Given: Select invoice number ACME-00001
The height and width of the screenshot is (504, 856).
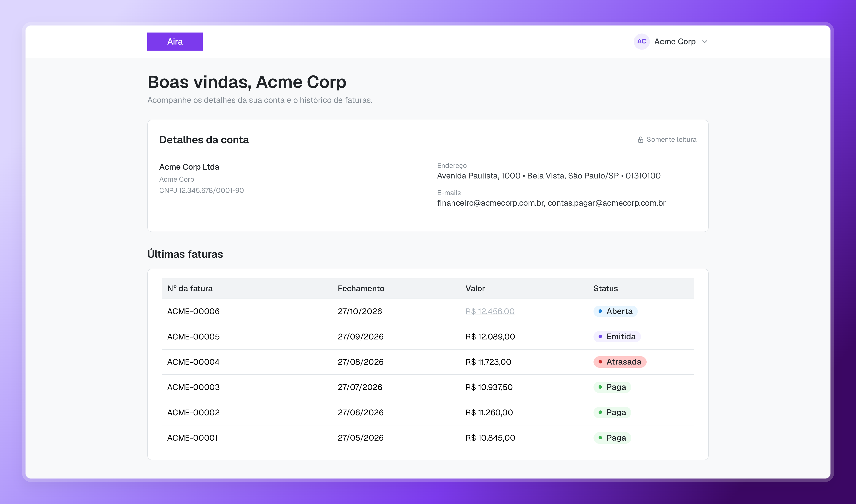Looking at the screenshot, I should point(192,438).
